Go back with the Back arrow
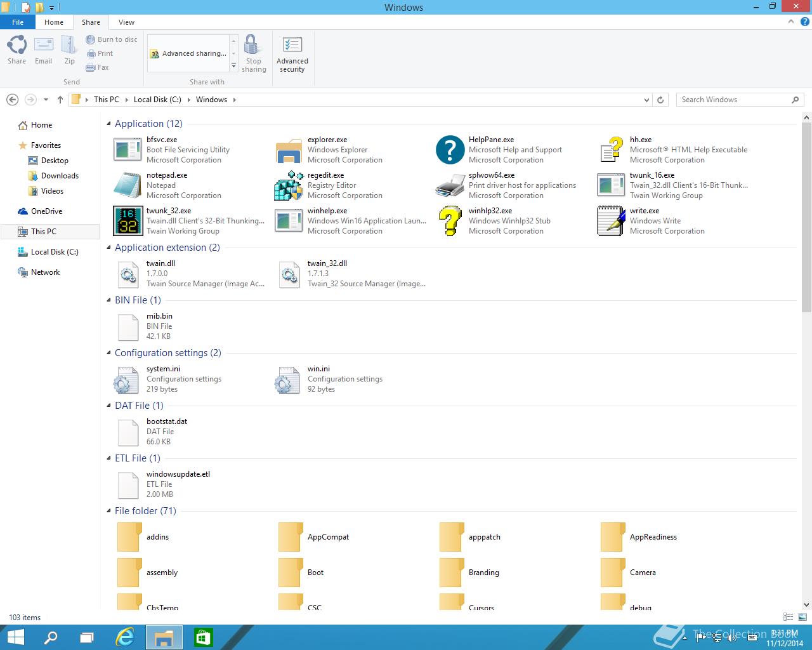The image size is (812, 650). (12, 100)
